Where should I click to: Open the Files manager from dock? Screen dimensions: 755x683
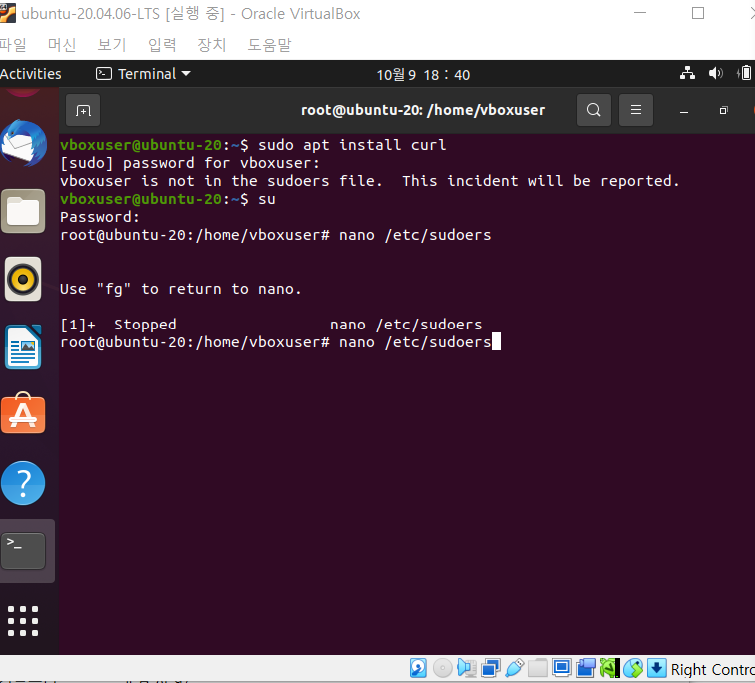pos(23,211)
